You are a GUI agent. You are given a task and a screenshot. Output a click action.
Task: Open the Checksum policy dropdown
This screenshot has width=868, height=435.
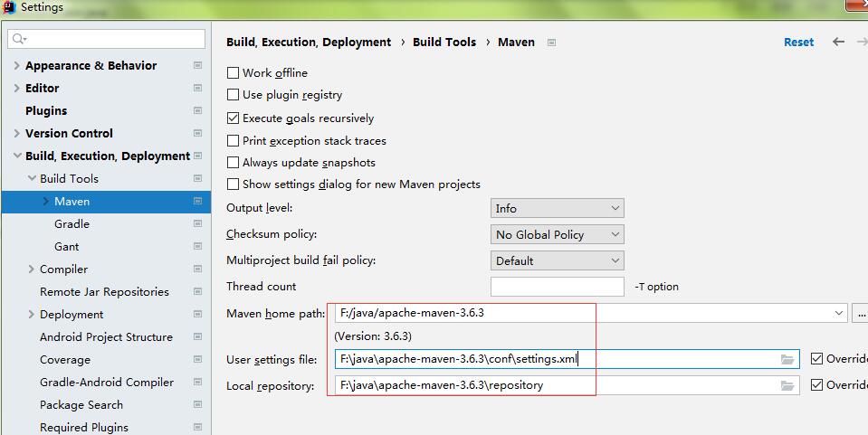click(x=557, y=234)
